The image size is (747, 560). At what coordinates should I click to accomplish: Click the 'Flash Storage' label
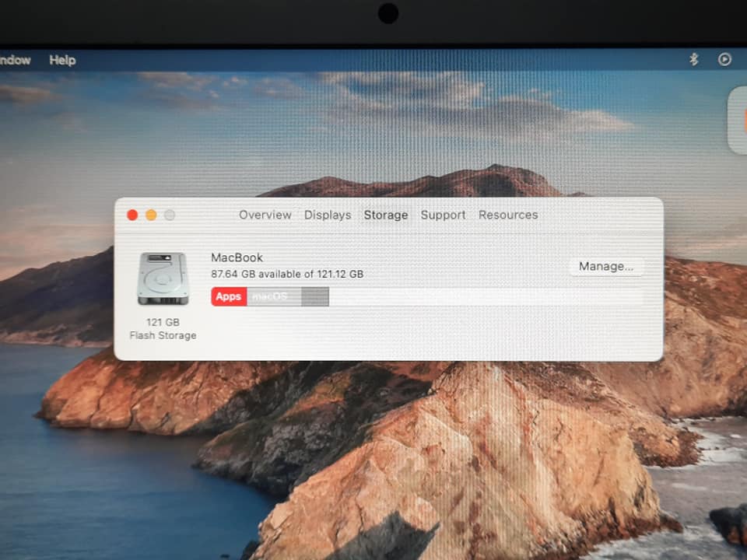(x=163, y=336)
